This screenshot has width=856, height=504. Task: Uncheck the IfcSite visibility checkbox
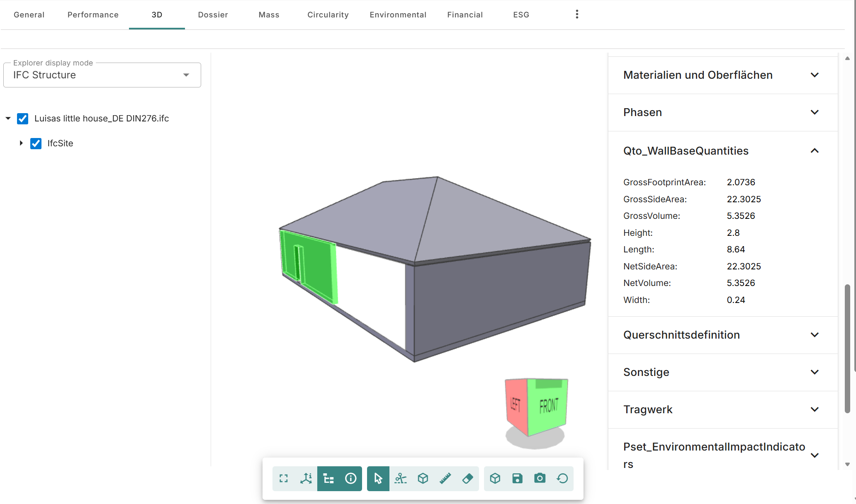pyautogui.click(x=36, y=143)
